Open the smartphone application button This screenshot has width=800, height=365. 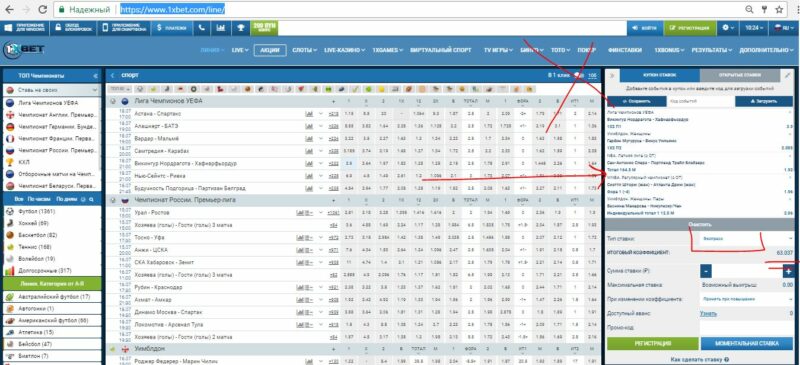[x=124, y=28]
